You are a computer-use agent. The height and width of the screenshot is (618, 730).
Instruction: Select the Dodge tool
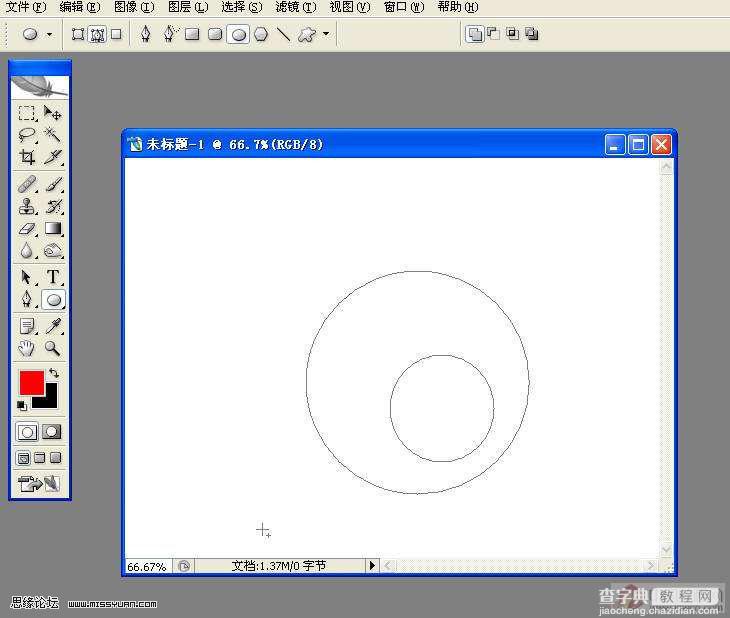point(52,251)
